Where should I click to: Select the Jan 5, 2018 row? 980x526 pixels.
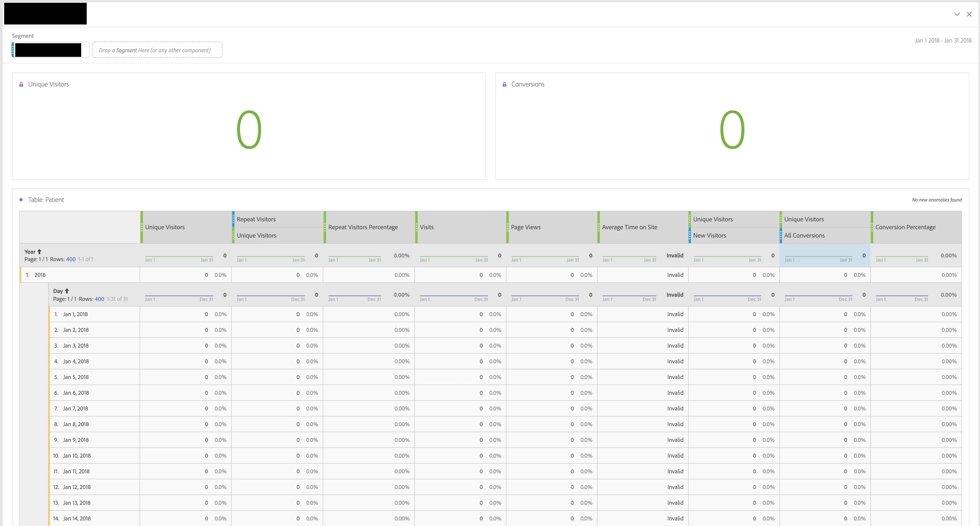tap(76, 377)
